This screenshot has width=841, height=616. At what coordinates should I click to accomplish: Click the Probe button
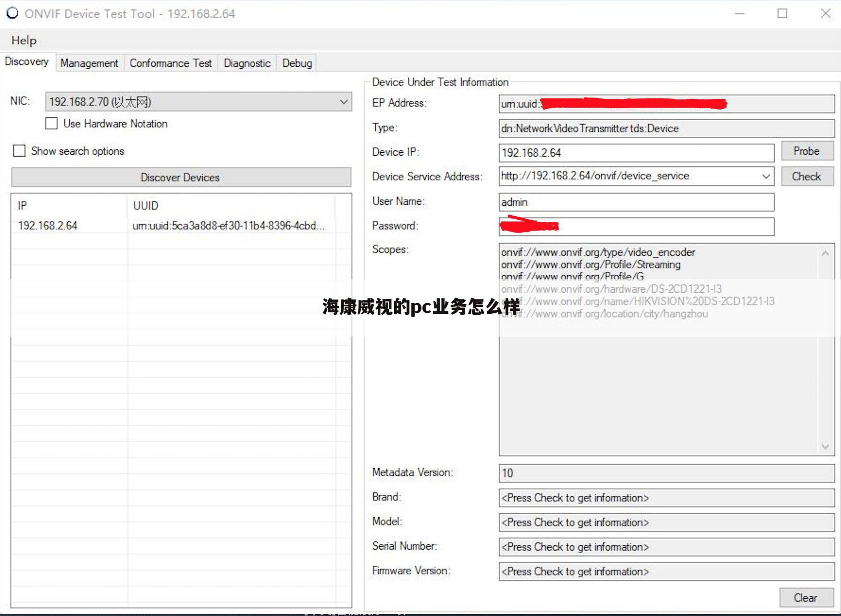807,151
